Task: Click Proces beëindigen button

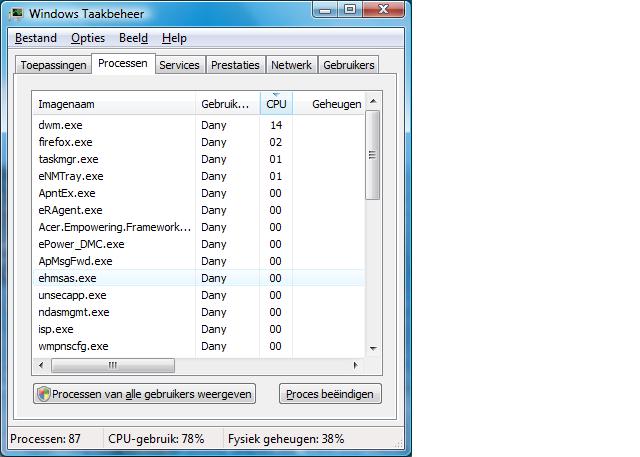Action: coord(330,394)
